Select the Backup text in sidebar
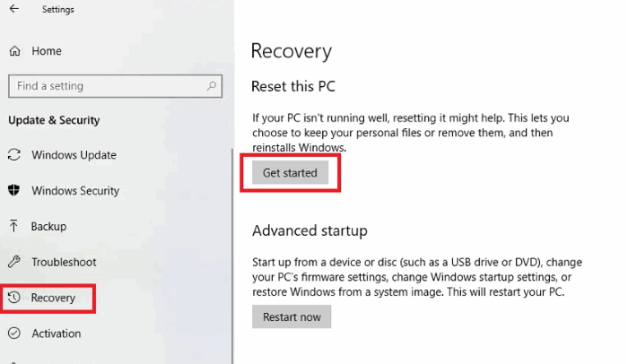This screenshot has width=628, height=364. [x=48, y=227]
